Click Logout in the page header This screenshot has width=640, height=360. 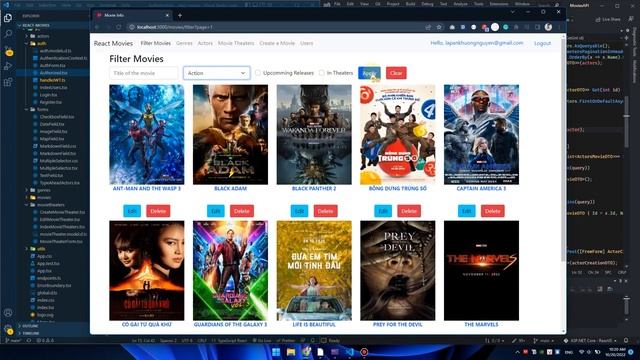[542, 43]
